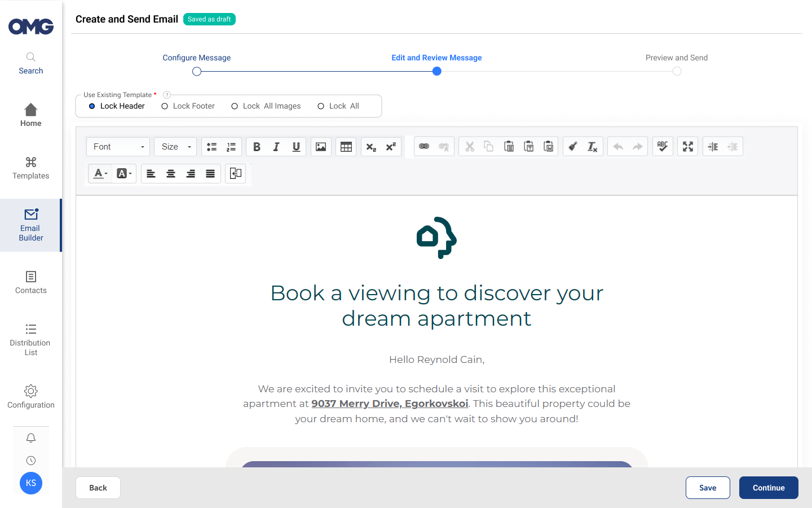This screenshot has width=812, height=508.
Task: Click the Bold formatting icon
Action: click(x=257, y=147)
